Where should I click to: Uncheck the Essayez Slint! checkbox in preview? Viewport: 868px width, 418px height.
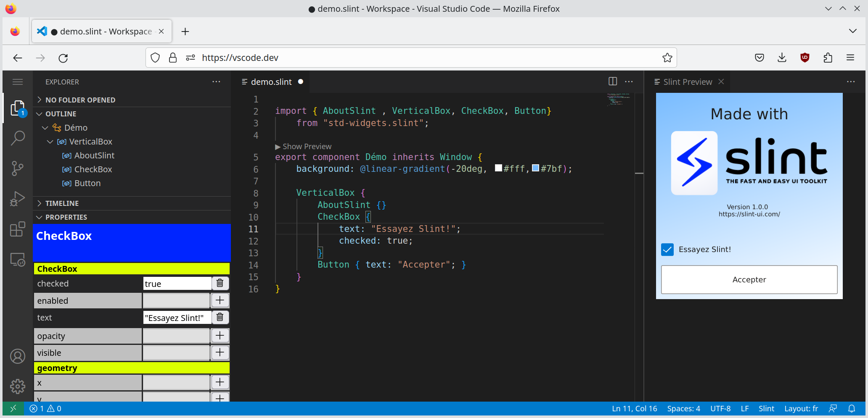(667, 250)
